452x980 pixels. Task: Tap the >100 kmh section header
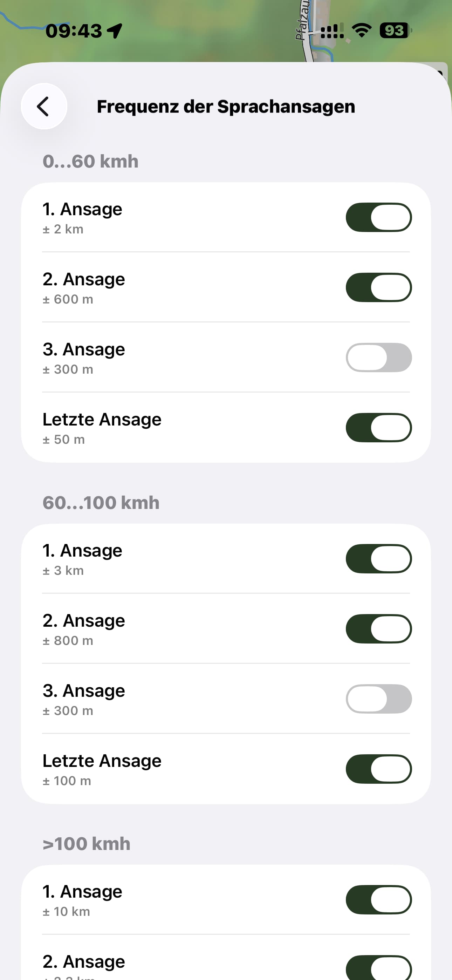point(86,844)
